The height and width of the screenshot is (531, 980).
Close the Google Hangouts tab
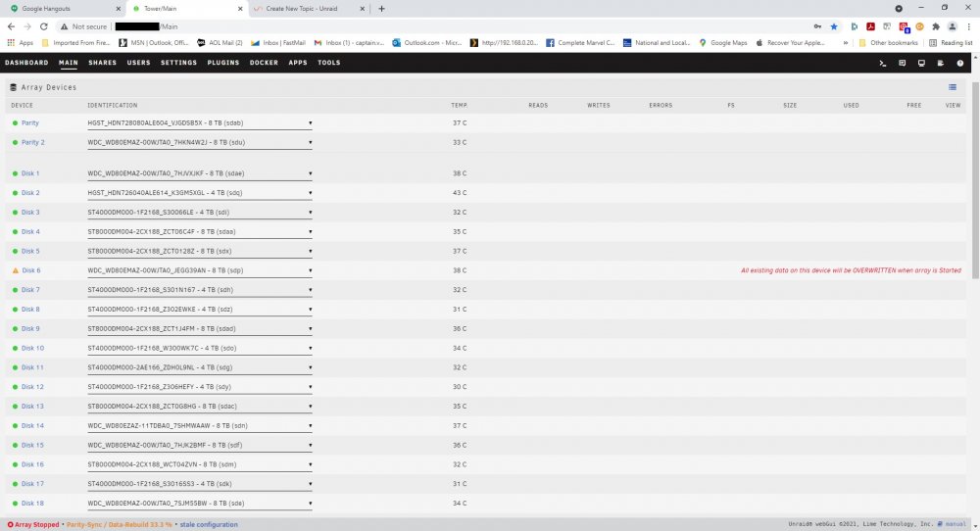[119, 9]
